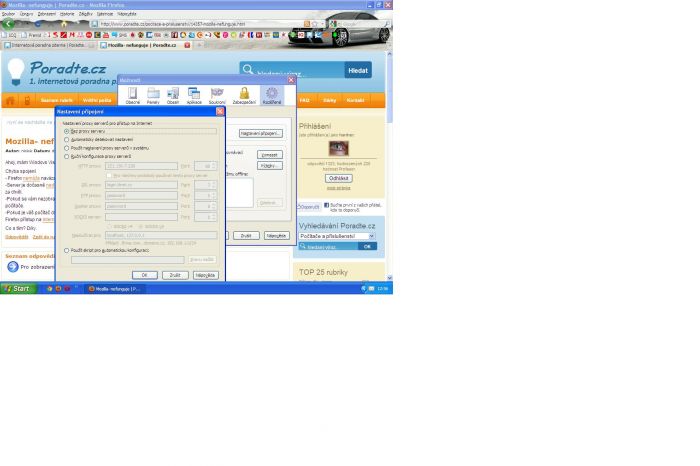Bookmark page with the star in address bar
This screenshot has height=466, width=700.
pos(314,24)
